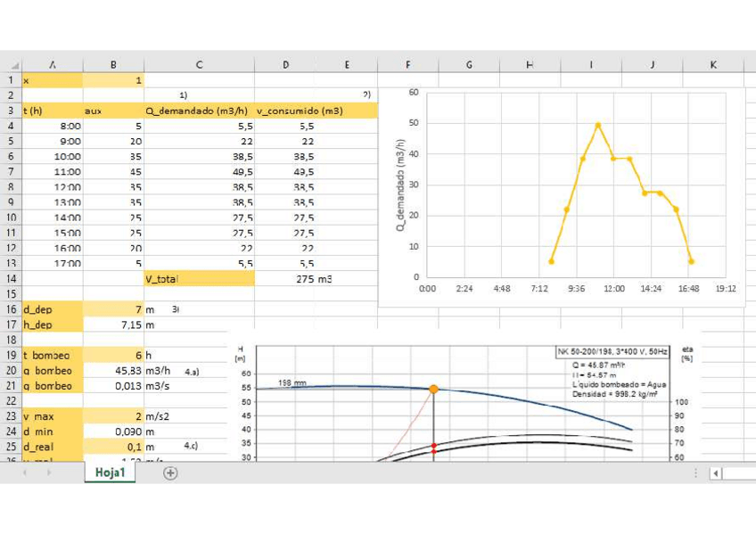The width and height of the screenshot is (756, 534).
Task: Select column C header
Action: point(199,65)
